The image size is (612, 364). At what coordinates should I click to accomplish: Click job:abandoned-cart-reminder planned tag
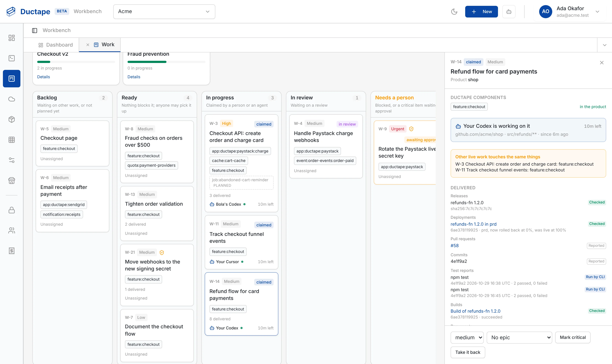click(241, 183)
